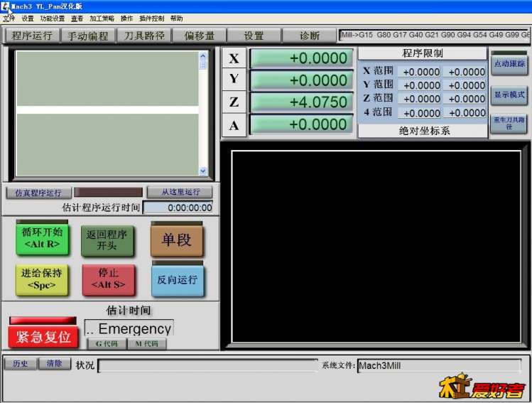
Task: Toggle the red 紧急复位 emergency reset
Action: click(x=43, y=336)
